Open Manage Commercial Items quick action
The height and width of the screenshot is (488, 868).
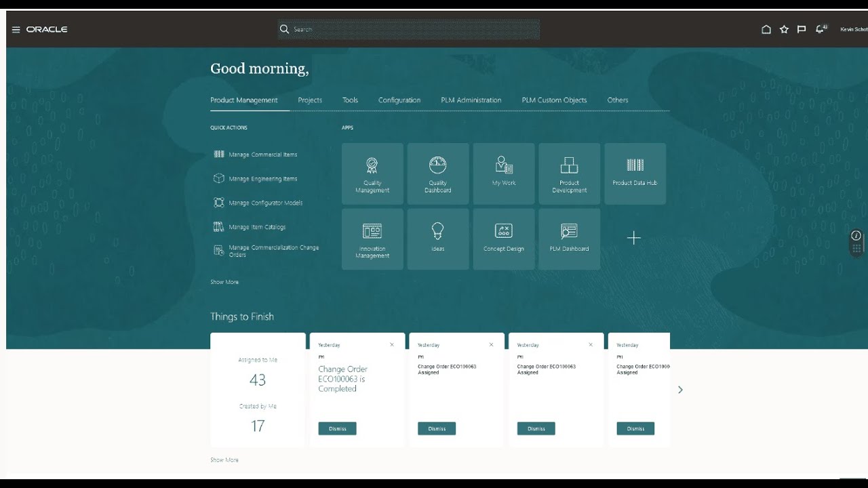click(x=256, y=155)
